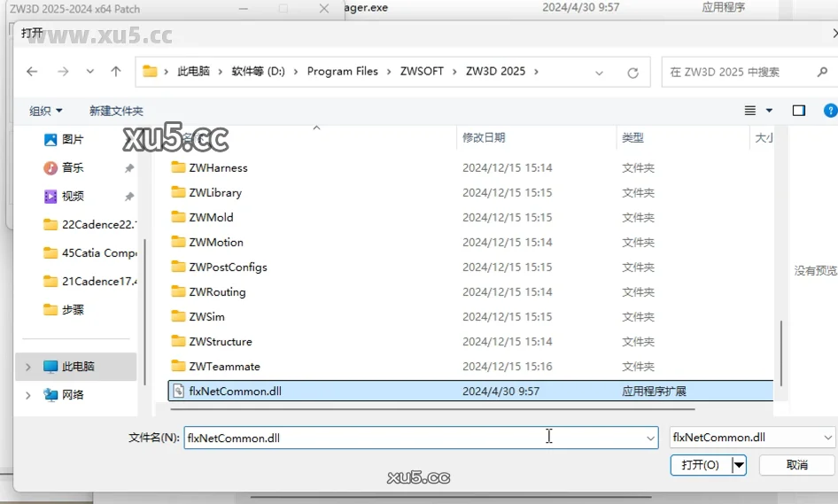
Task: Click the Up one level arrow
Action: point(115,72)
